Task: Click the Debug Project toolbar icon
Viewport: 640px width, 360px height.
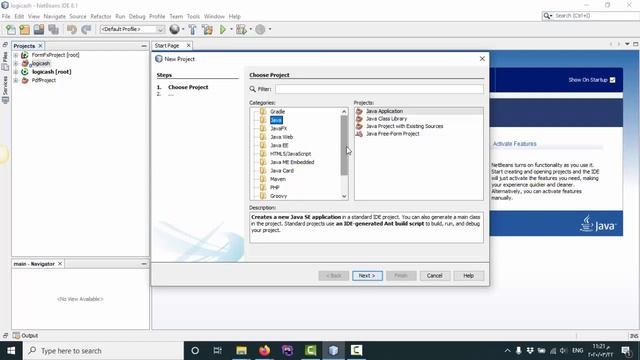Action: pos(241,29)
